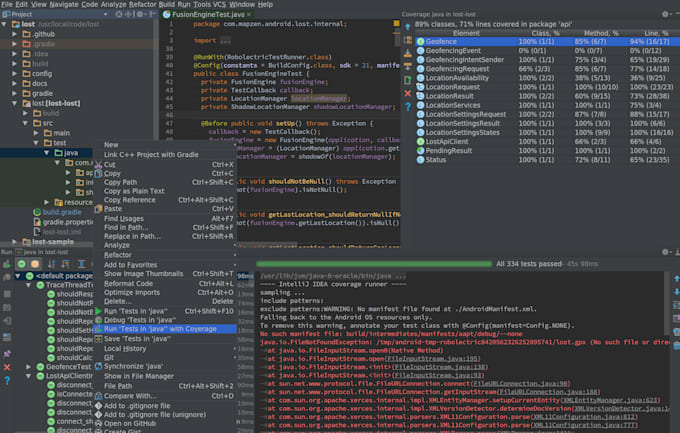The height and width of the screenshot is (433, 680).
Task: Open Coverage panel gear settings
Action: 665,14
